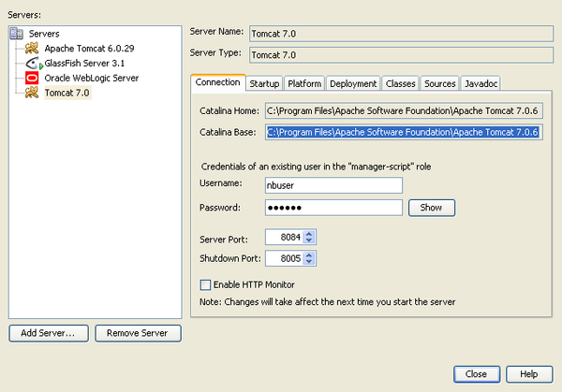This screenshot has height=392, width=562.
Task: Select the Oracle WebLogic Server red icon
Action: point(33,79)
